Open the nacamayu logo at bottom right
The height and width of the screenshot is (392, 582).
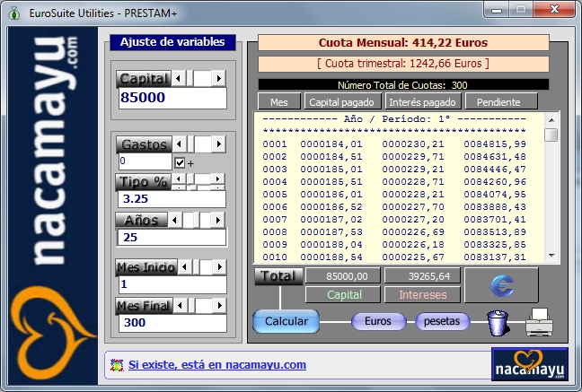tap(529, 365)
